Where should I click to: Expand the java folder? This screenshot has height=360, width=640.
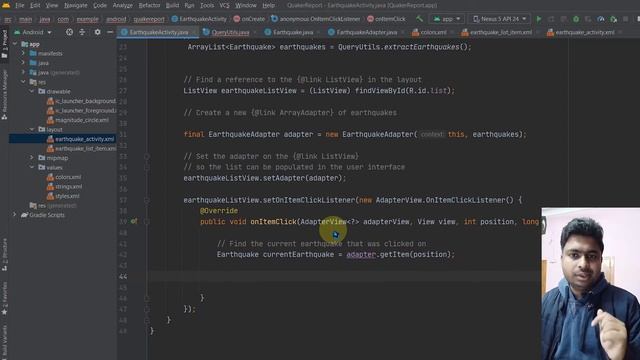coord(23,63)
